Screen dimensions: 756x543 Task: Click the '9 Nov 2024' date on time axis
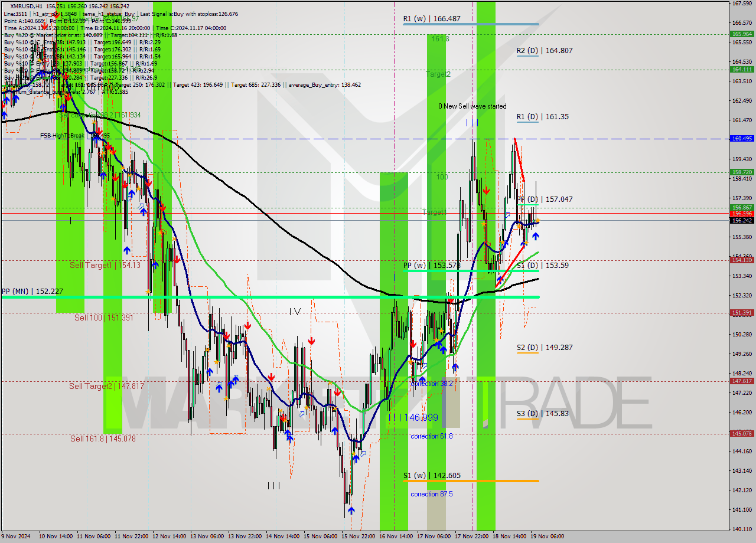[x=17, y=537]
